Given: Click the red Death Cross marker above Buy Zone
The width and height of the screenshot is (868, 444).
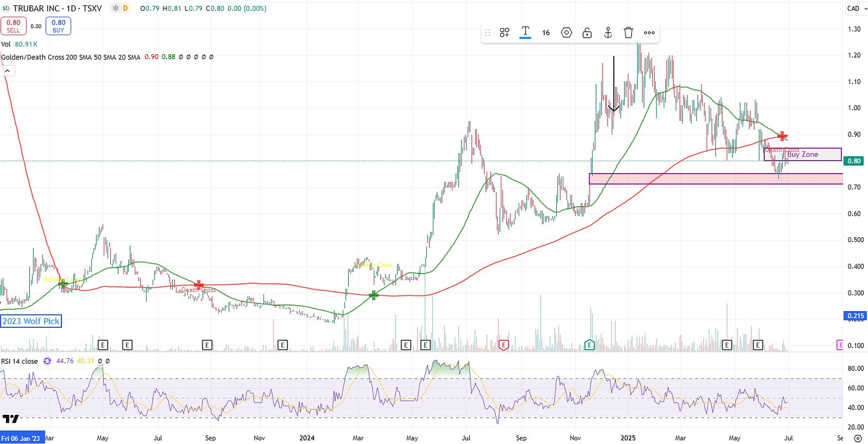Looking at the screenshot, I should click(783, 136).
